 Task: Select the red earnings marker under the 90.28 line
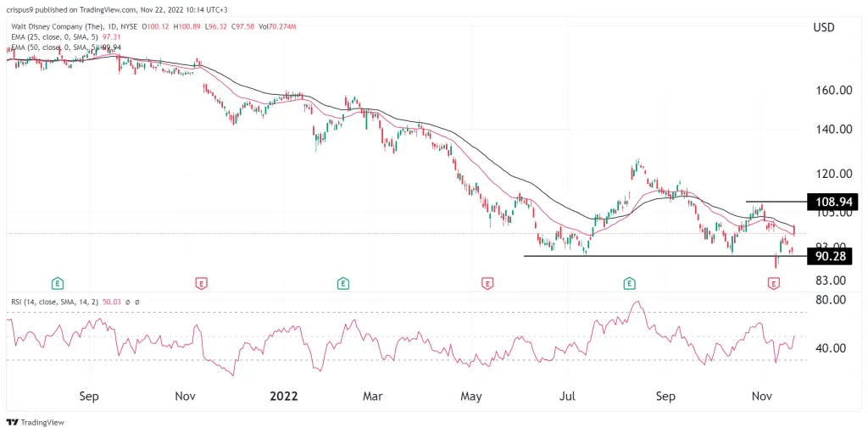[x=773, y=284]
